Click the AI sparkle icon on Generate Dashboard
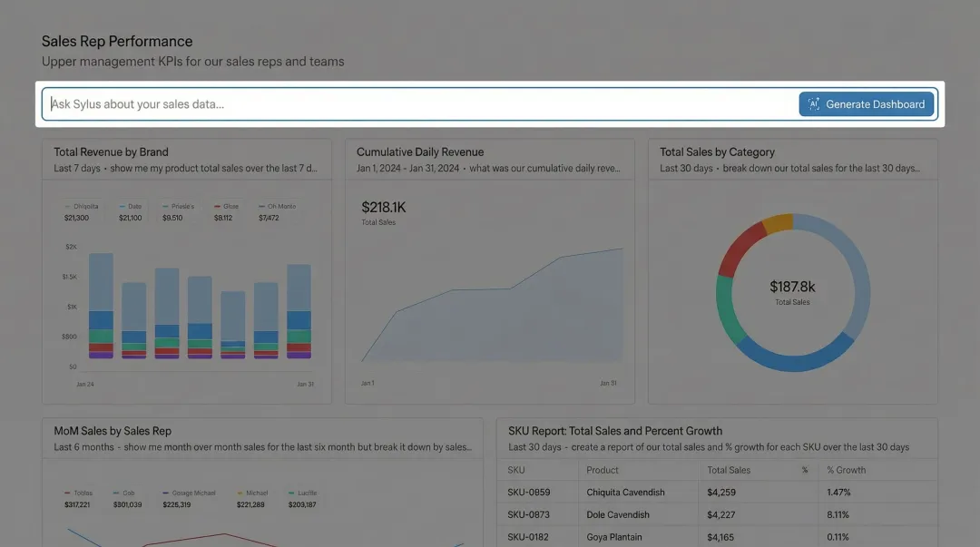 (814, 103)
